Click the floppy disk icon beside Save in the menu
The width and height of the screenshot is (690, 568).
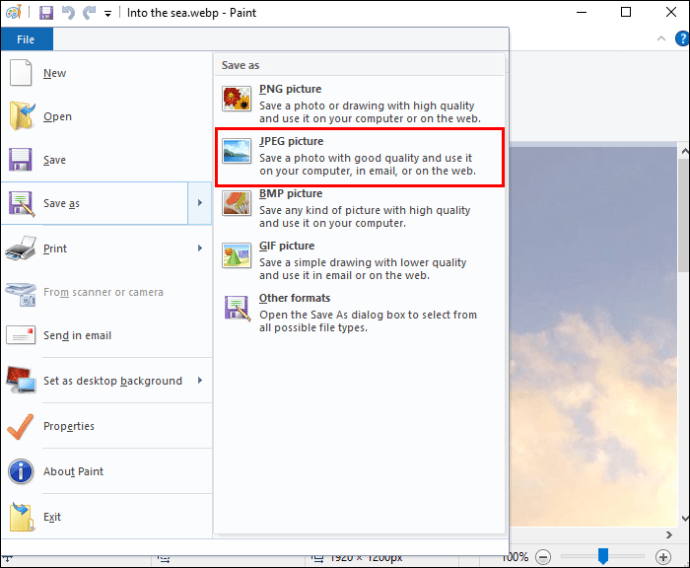(x=20, y=159)
